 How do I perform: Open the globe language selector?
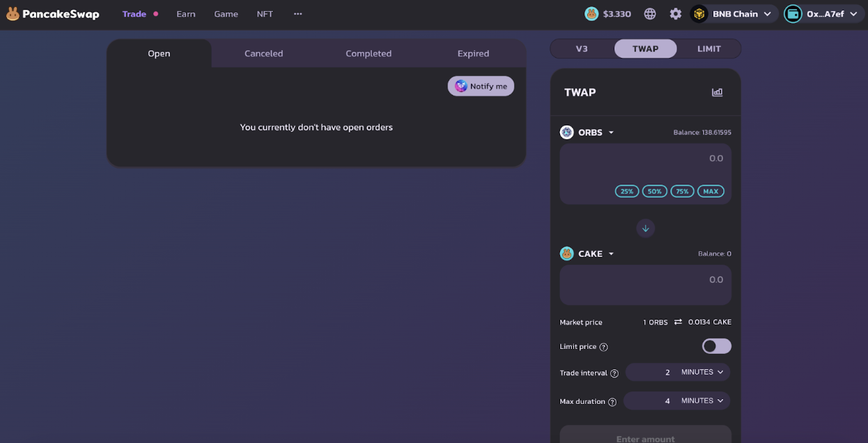coord(649,13)
